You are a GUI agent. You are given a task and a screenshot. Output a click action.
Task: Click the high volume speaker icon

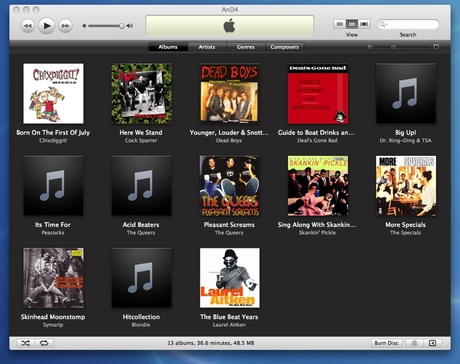[130, 26]
